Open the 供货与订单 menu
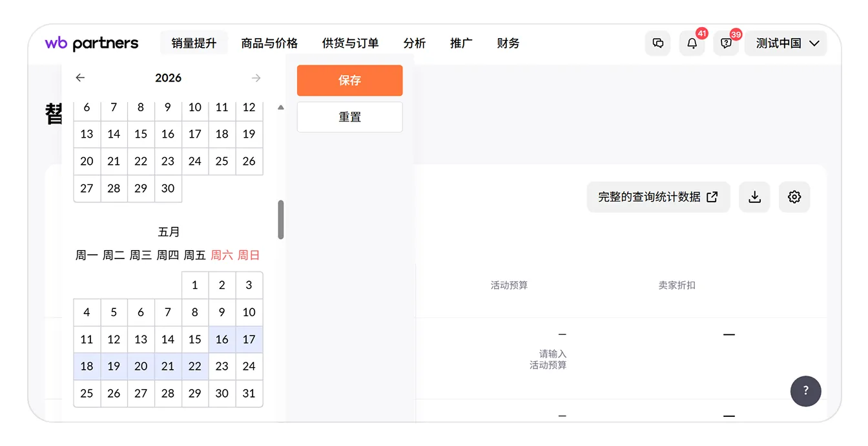The image size is (868, 446). pos(350,43)
